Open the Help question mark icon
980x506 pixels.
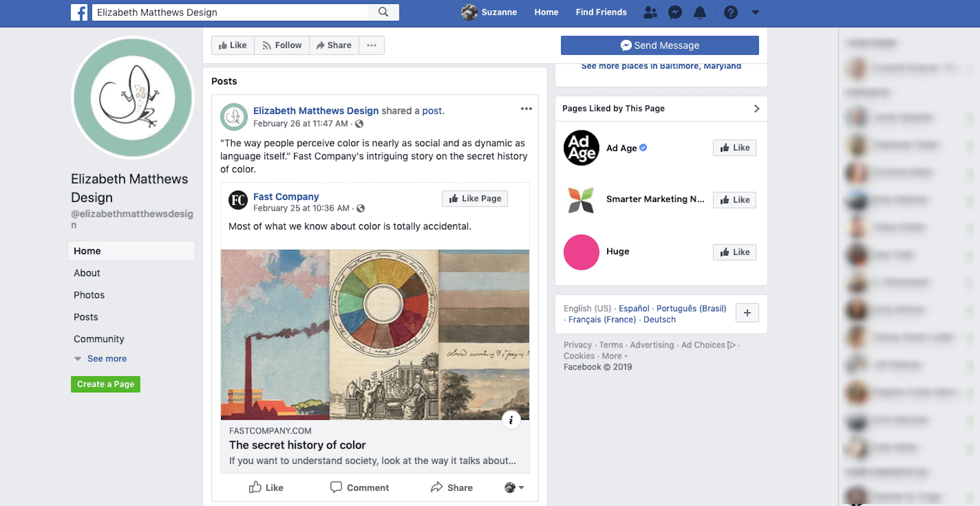coord(730,12)
